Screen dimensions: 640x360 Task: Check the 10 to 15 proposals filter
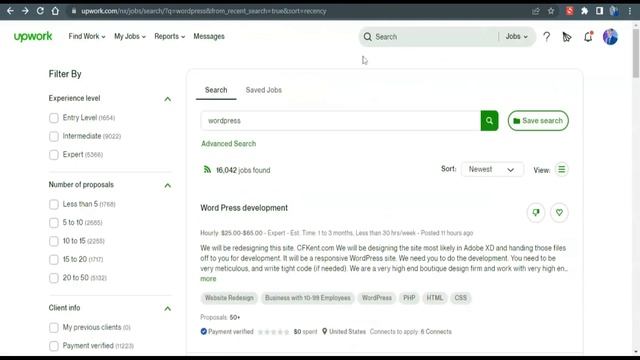[x=53, y=241]
